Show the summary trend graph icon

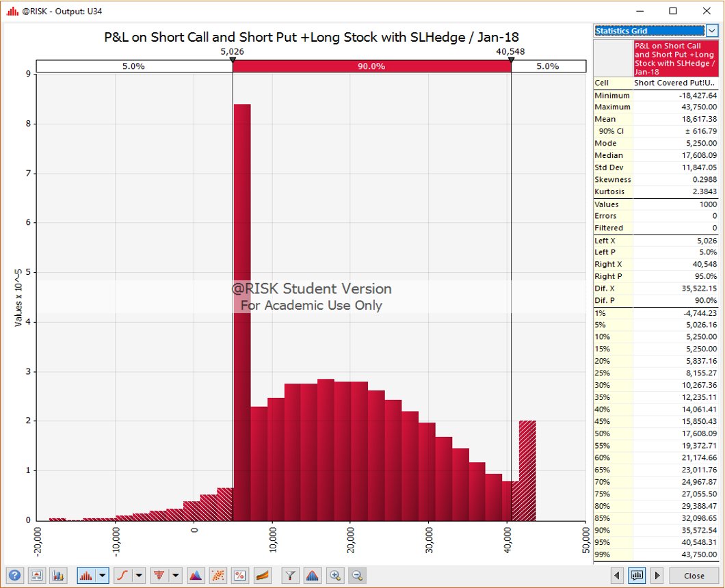pos(262,576)
